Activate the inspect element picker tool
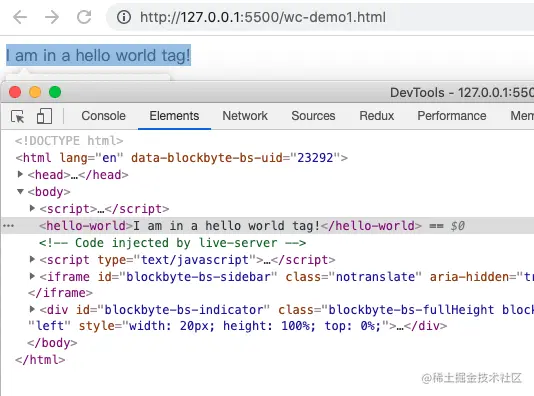Screen dimensions: 534x396 [18, 116]
